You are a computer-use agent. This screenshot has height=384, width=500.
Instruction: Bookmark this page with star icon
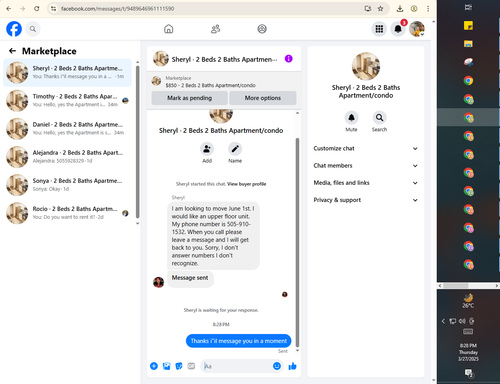pyautogui.click(x=380, y=9)
